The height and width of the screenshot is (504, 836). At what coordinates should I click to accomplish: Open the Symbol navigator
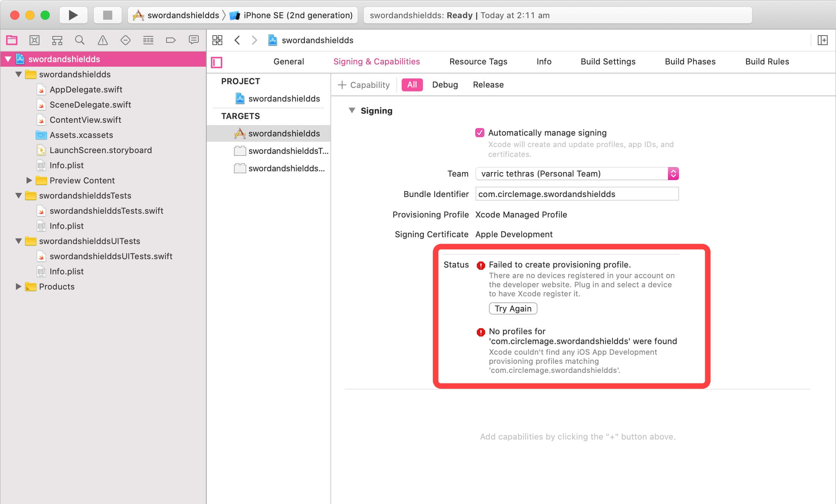(x=57, y=40)
